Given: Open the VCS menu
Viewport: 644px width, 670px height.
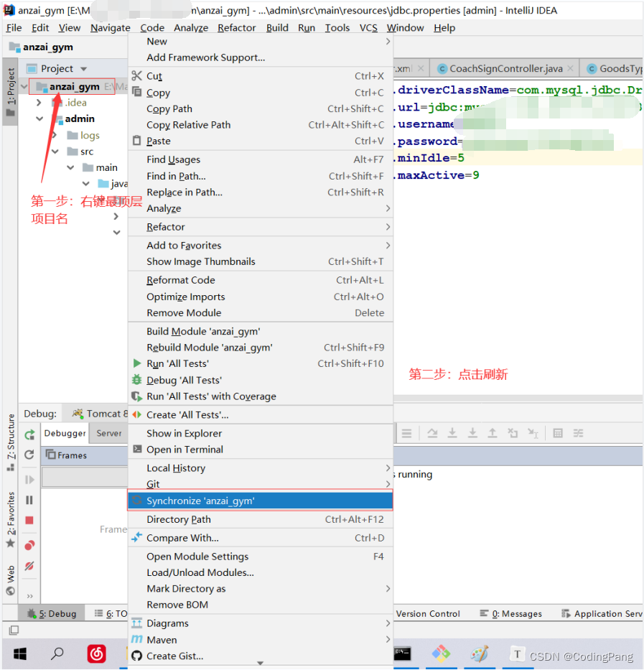Looking at the screenshot, I should (368, 28).
